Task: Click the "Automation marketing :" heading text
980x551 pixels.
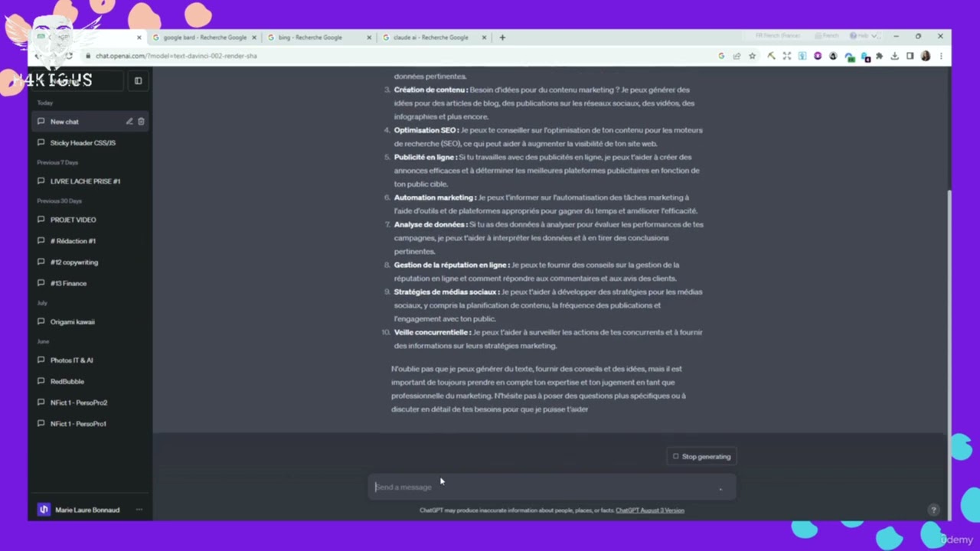Action: point(435,197)
